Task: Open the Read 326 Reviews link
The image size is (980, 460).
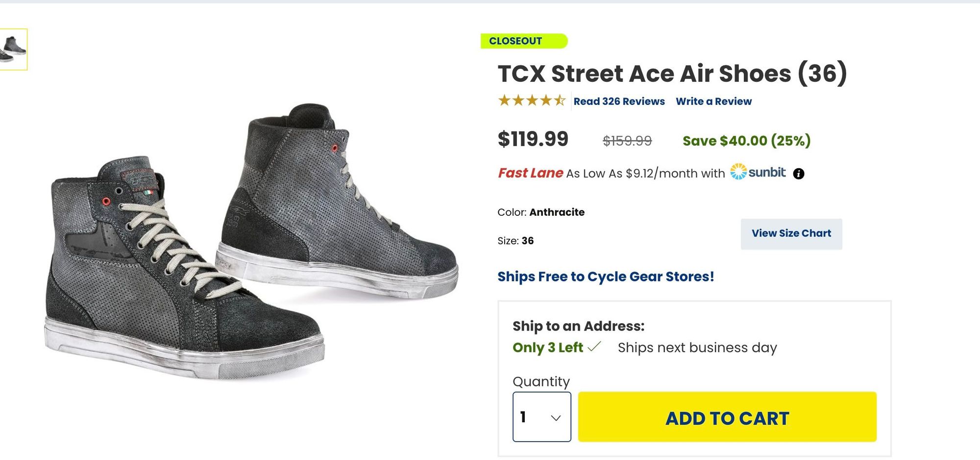Action: [619, 102]
